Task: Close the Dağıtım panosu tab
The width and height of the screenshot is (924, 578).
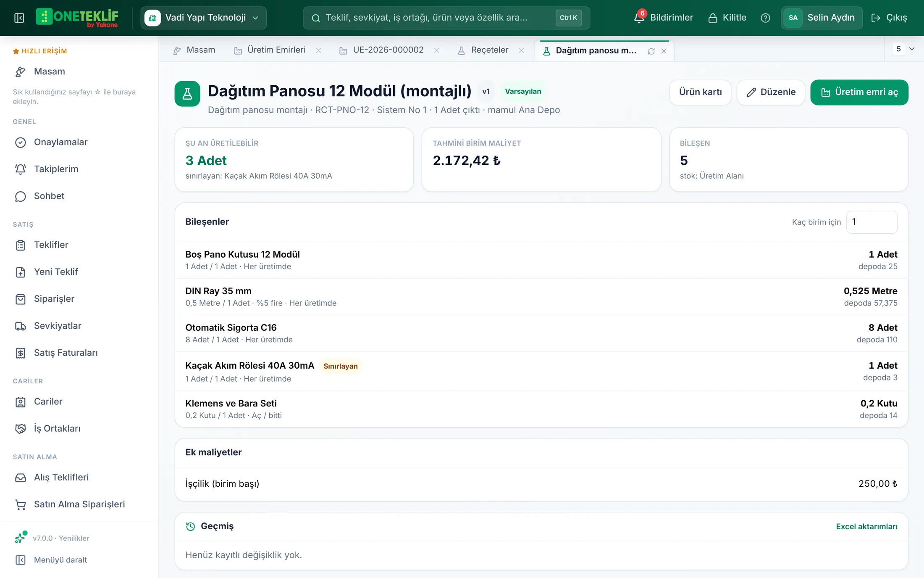Action: point(664,51)
